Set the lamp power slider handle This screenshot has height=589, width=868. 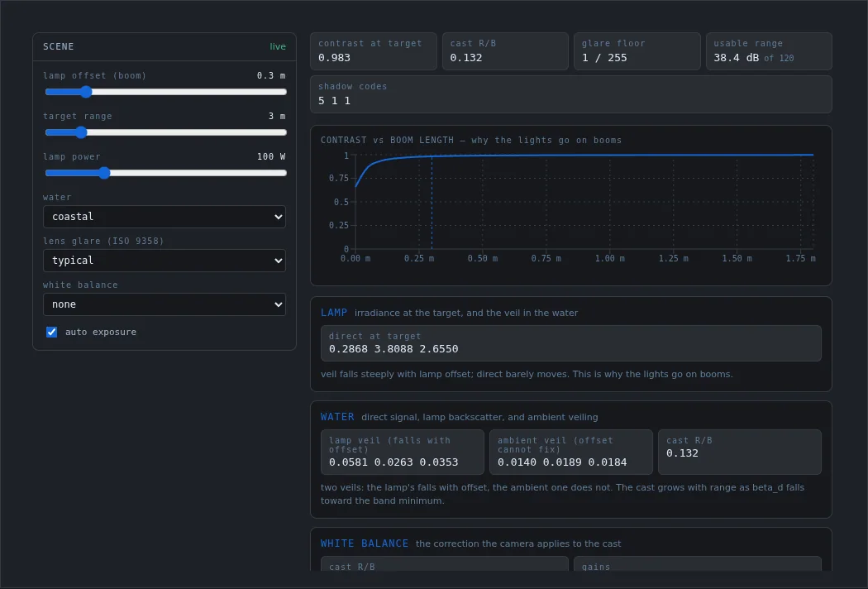[x=104, y=173]
